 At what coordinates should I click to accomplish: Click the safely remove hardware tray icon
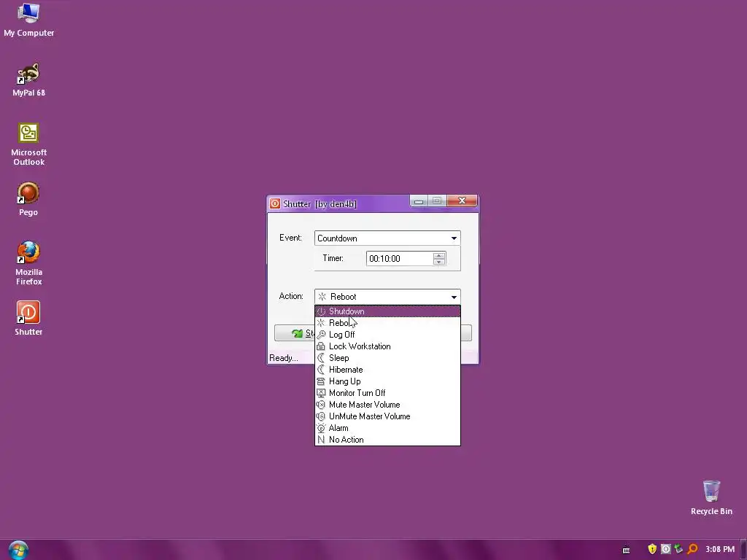pyautogui.click(x=679, y=549)
